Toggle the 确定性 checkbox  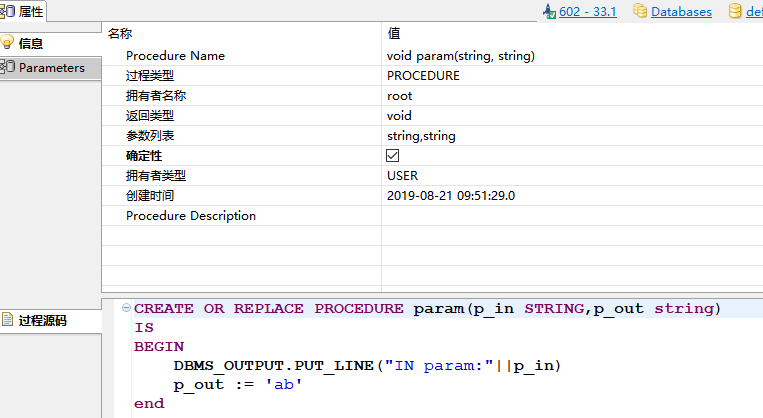393,156
